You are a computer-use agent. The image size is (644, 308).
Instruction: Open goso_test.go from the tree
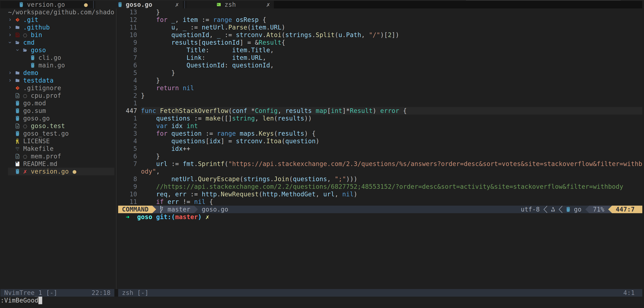point(46,134)
